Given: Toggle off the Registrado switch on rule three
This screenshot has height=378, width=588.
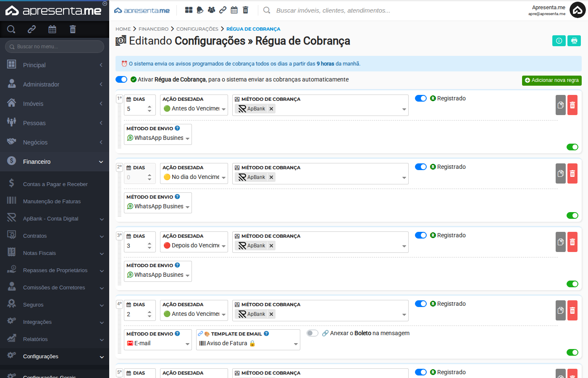Looking at the screenshot, I should pos(420,235).
